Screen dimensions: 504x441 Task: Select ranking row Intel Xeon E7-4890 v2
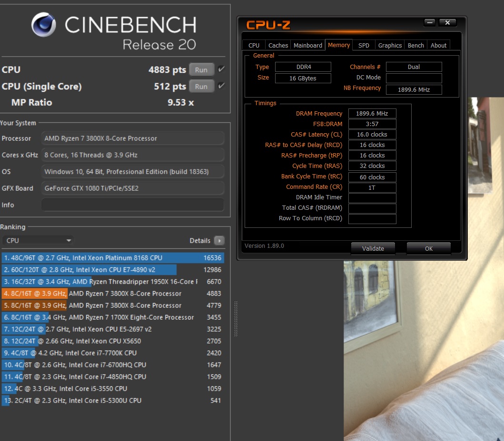(x=113, y=270)
